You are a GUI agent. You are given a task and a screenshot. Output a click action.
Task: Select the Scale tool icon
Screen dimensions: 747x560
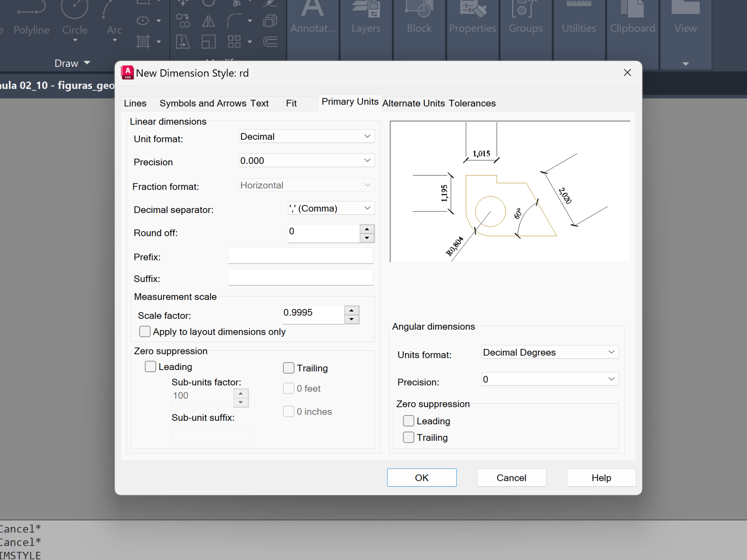208,42
